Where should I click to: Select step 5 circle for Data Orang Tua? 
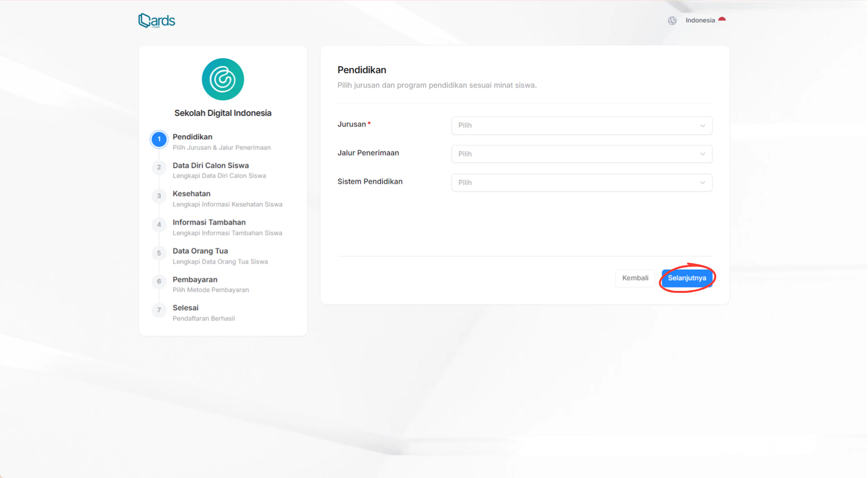point(159,253)
